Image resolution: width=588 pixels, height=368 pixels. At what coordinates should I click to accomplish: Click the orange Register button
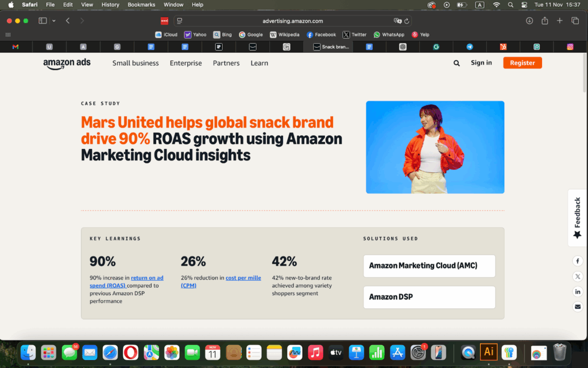point(522,63)
